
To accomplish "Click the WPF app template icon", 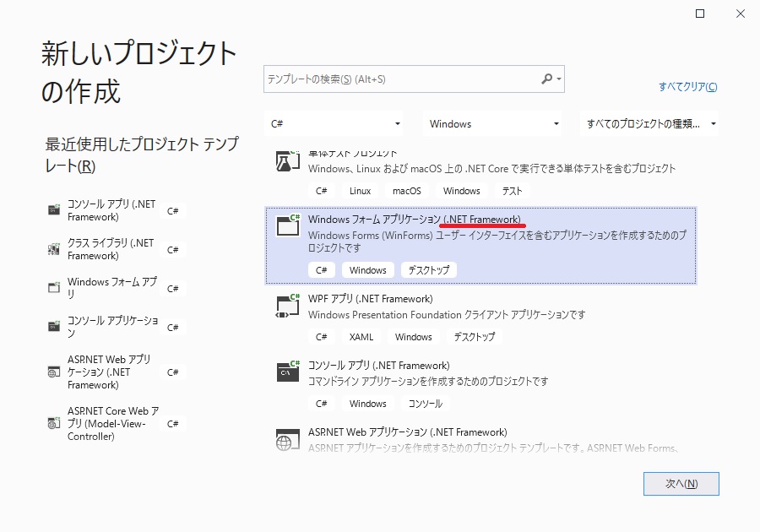I will [x=288, y=305].
